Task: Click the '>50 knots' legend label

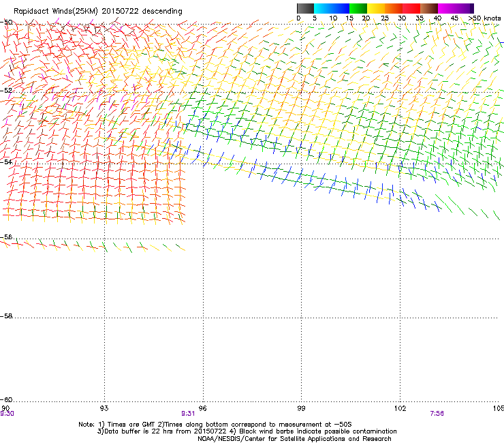Action: (484, 18)
